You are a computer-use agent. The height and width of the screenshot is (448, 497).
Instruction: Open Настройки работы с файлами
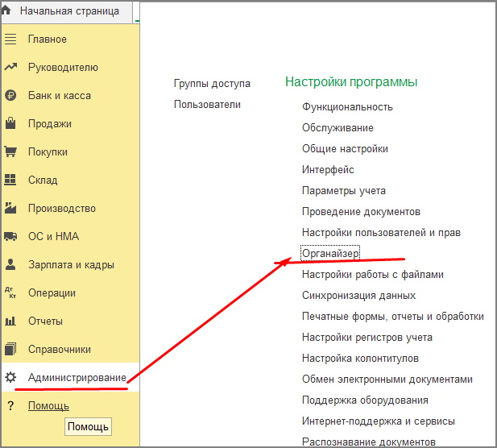tap(373, 274)
